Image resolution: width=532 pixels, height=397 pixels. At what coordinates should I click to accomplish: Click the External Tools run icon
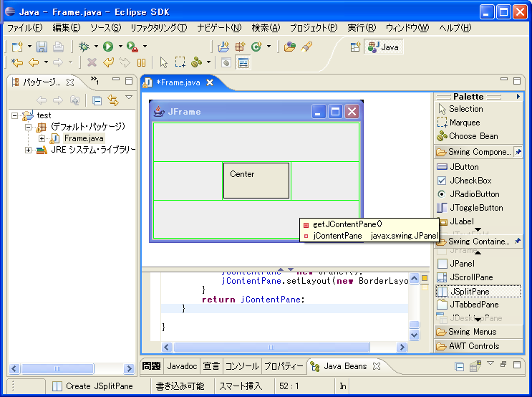(x=132, y=47)
